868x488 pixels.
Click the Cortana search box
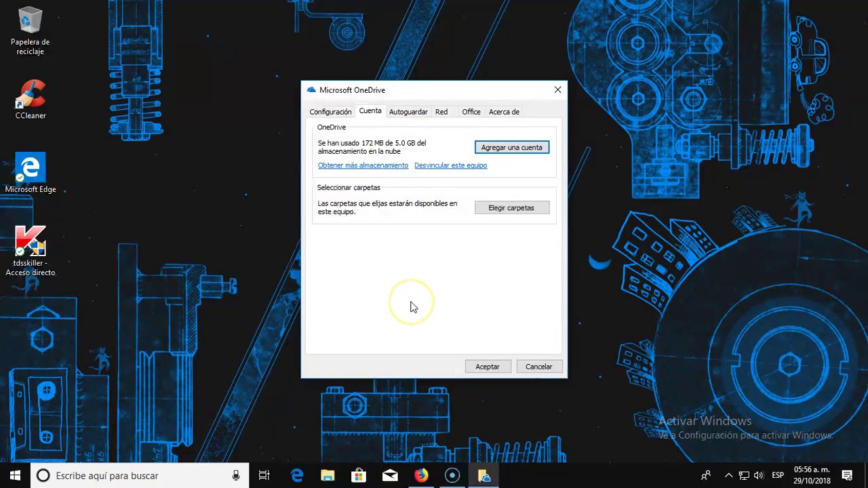[x=140, y=476]
